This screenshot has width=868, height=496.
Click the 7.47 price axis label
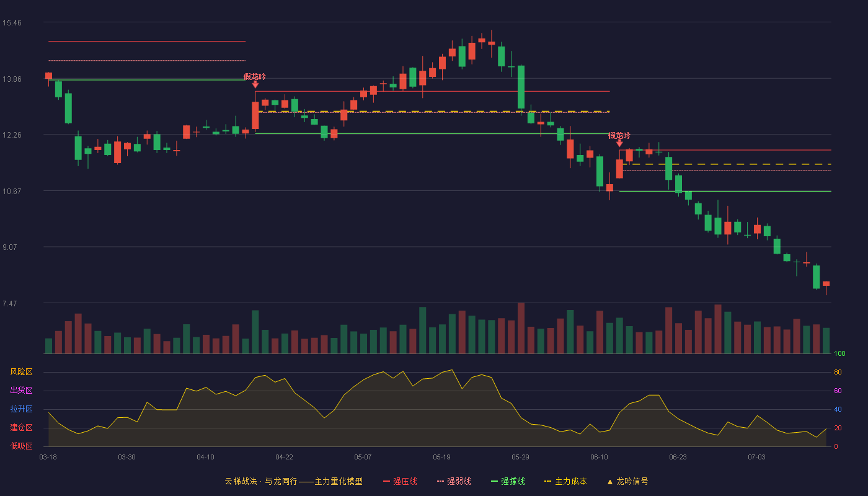[x=10, y=304]
